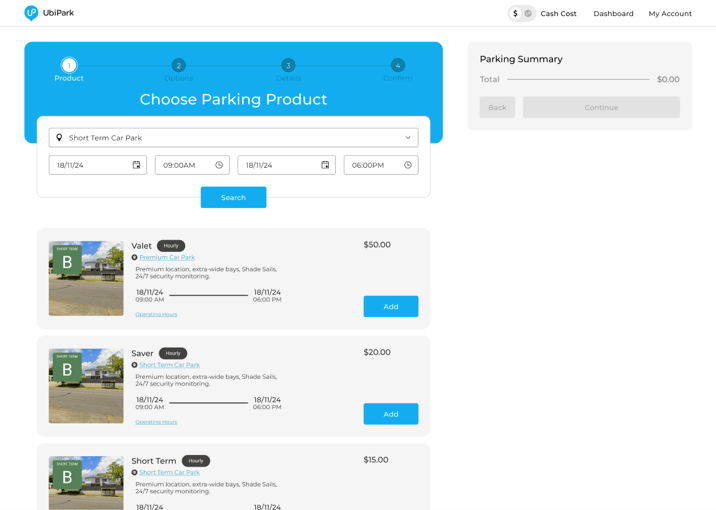This screenshot has width=716, height=510.
Task: Click the location pin in car park selector
Action: (x=59, y=138)
